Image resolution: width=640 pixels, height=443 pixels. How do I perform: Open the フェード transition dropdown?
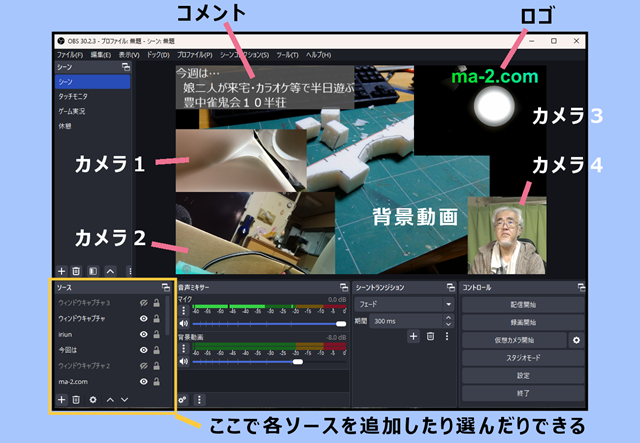point(404,304)
